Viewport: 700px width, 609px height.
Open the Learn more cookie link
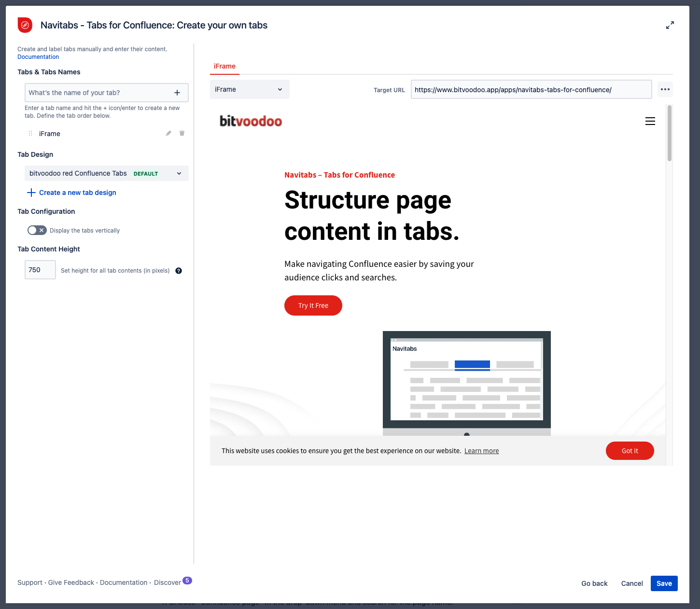(482, 451)
